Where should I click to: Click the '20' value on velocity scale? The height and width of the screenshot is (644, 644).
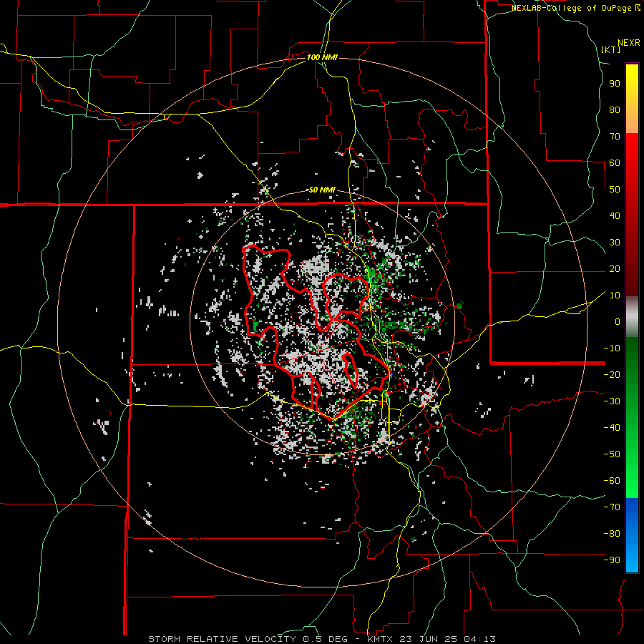point(615,269)
